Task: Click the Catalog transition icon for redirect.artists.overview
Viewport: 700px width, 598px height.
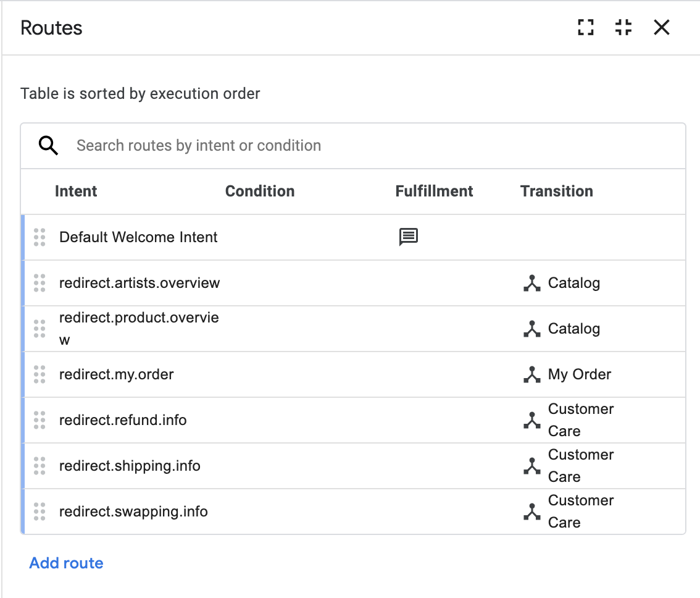Action: tap(531, 282)
